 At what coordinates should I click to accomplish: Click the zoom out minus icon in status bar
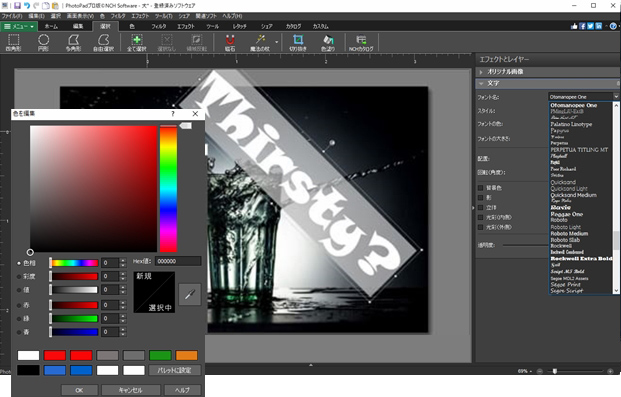539,371
